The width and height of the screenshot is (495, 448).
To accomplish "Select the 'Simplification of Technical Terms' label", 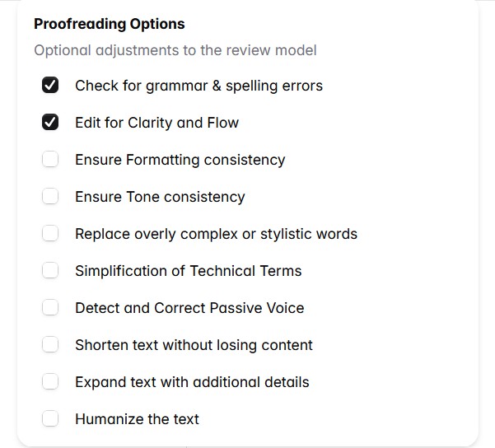I will pyautogui.click(x=188, y=271).
